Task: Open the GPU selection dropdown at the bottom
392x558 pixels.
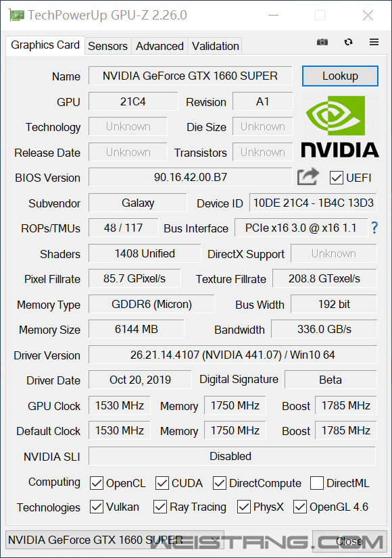Action: tap(115, 540)
